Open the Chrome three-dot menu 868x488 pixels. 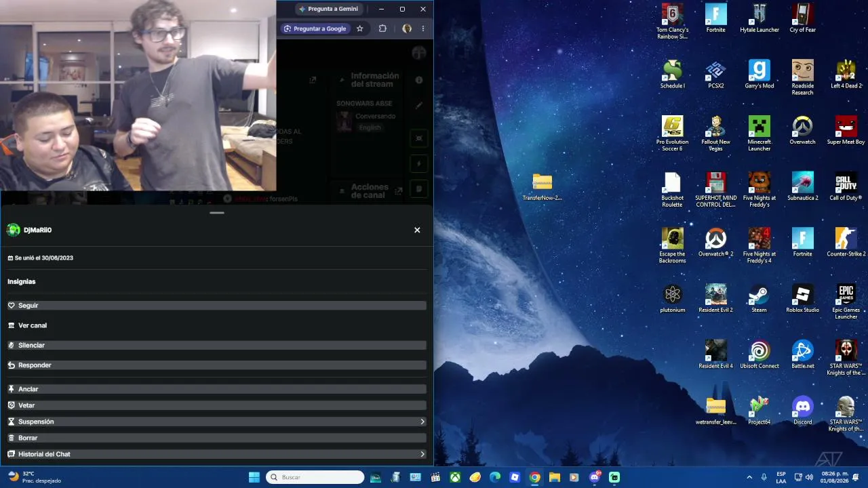click(423, 28)
